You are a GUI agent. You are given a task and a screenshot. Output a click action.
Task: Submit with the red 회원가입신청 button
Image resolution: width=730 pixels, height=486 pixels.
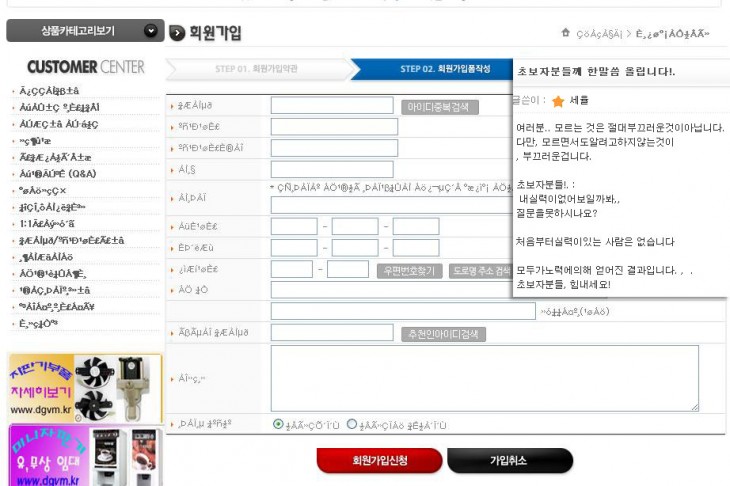click(379, 461)
